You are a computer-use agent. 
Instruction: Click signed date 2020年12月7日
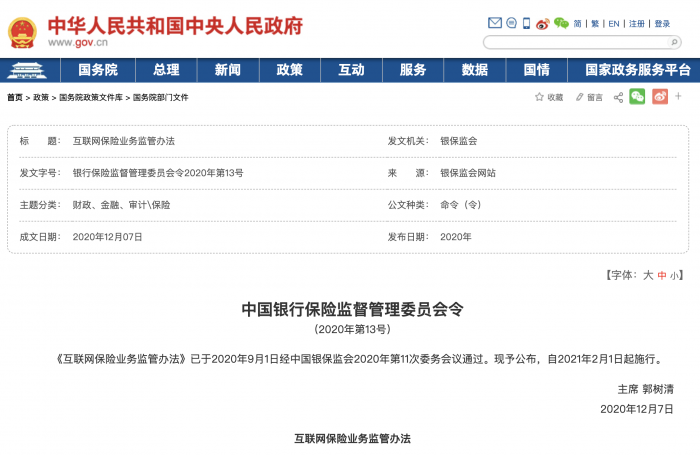coord(637,409)
